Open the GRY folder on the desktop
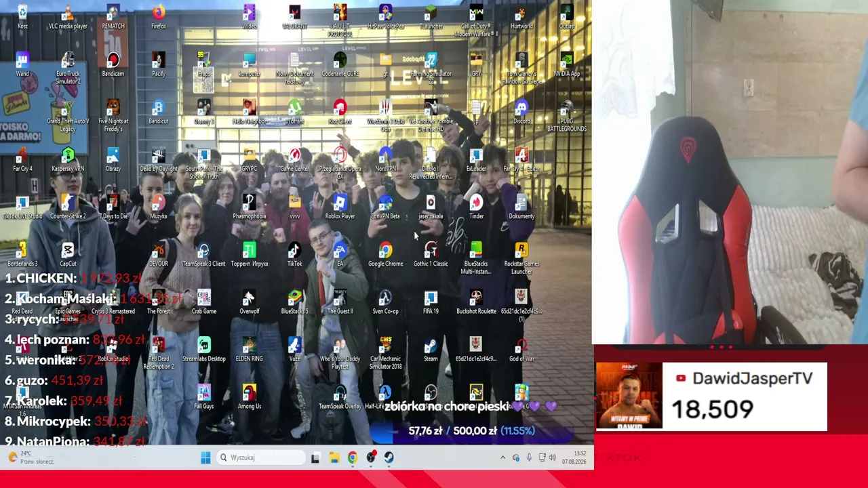Viewport: 868px width, 488px height. click(476, 65)
